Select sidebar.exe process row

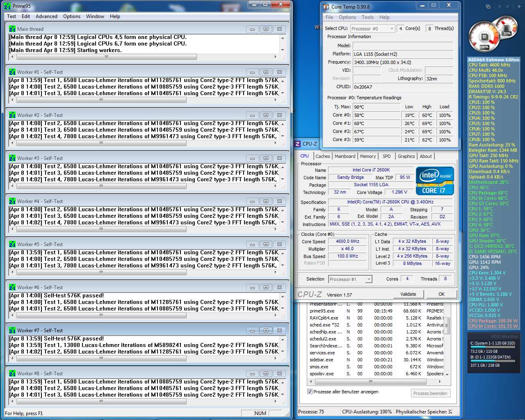coord(376,360)
